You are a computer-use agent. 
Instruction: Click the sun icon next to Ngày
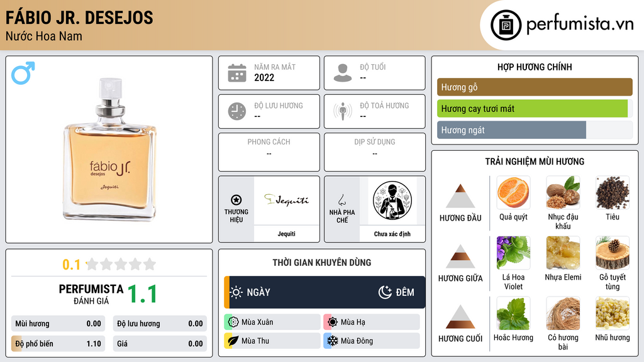(x=236, y=292)
